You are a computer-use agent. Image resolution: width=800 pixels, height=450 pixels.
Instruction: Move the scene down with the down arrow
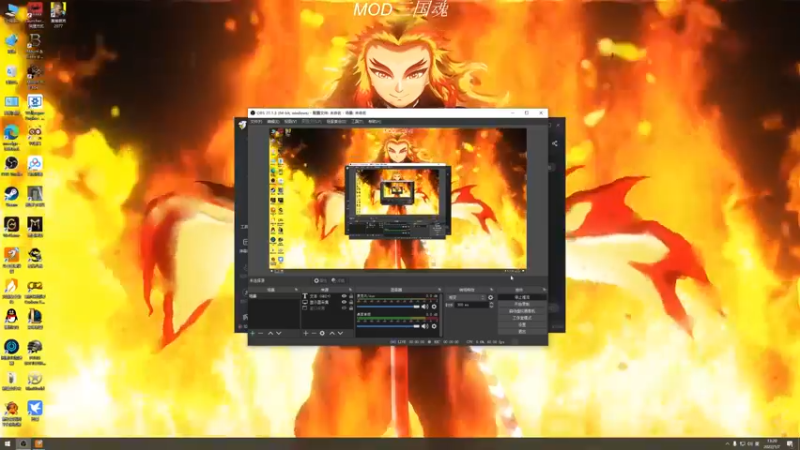tap(279, 333)
